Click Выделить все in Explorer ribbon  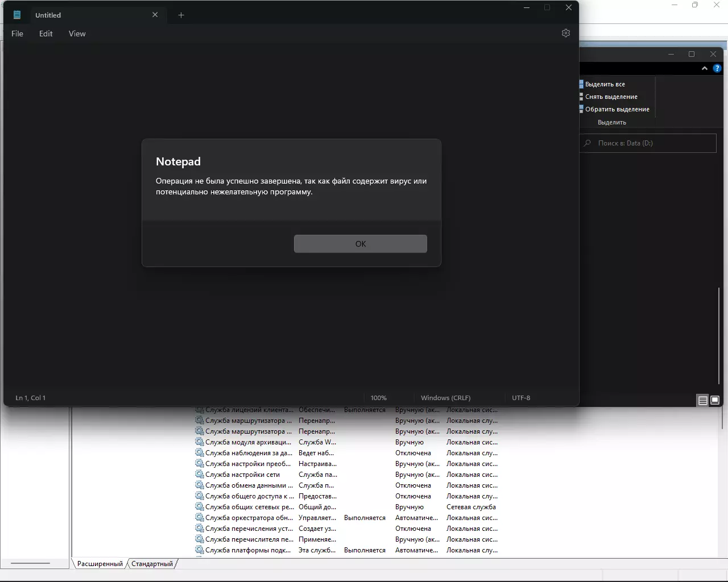tap(603, 84)
